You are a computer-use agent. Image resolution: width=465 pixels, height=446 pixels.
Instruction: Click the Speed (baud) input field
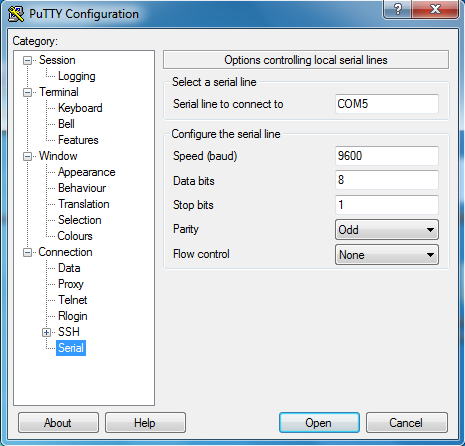(x=387, y=156)
